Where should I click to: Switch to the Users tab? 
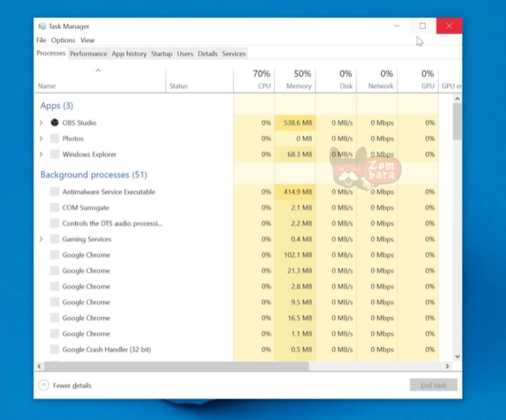click(185, 54)
